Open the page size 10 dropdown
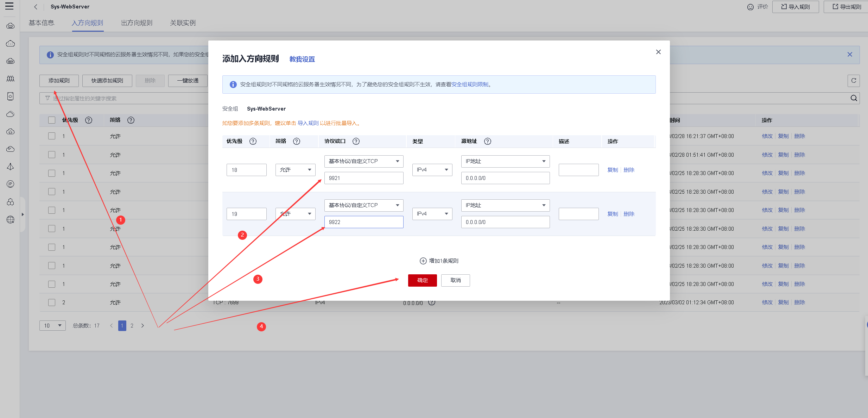The height and width of the screenshot is (418, 868). click(52, 326)
